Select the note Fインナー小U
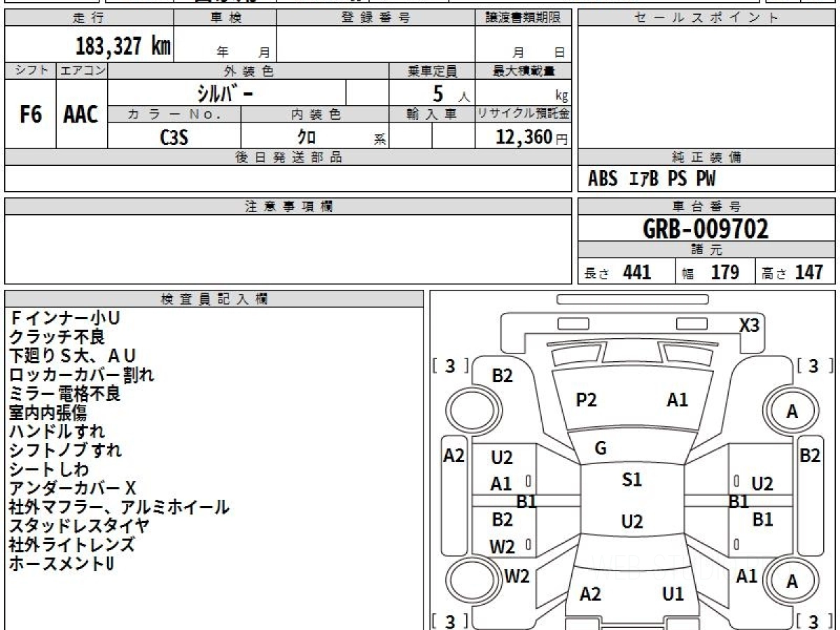This screenshot has height=630, width=840. [64, 318]
